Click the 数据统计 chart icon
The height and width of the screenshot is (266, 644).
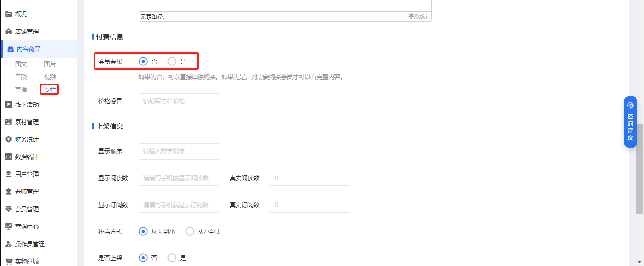pos(8,157)
